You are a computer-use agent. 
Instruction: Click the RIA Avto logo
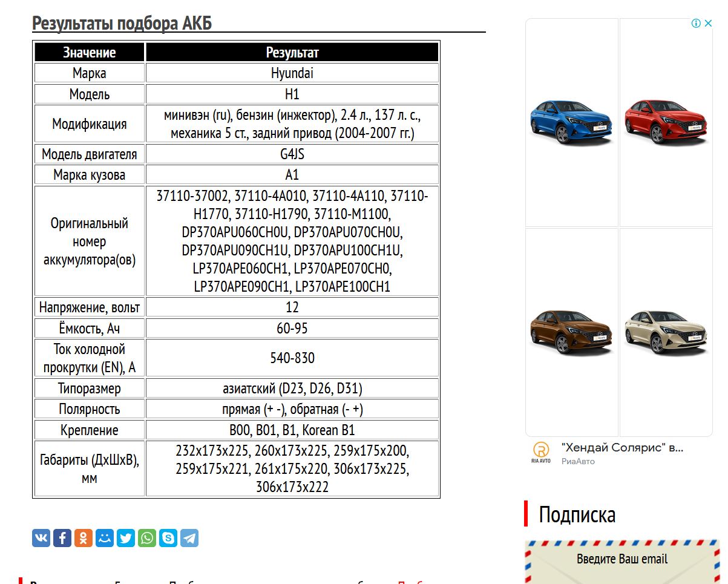pos(541,453)
